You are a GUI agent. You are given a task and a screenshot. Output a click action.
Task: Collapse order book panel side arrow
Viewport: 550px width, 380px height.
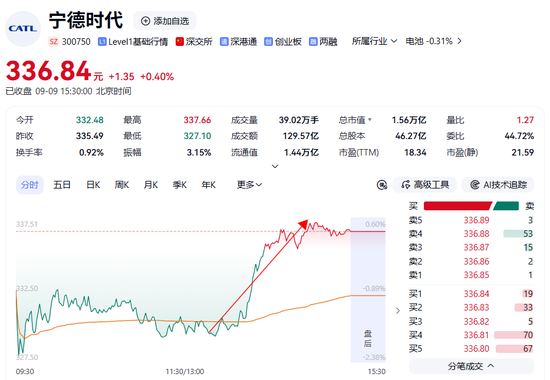[398, 311]
